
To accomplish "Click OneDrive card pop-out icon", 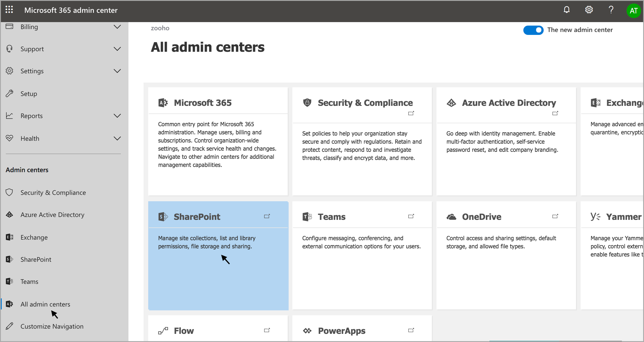I will point(555,216).
